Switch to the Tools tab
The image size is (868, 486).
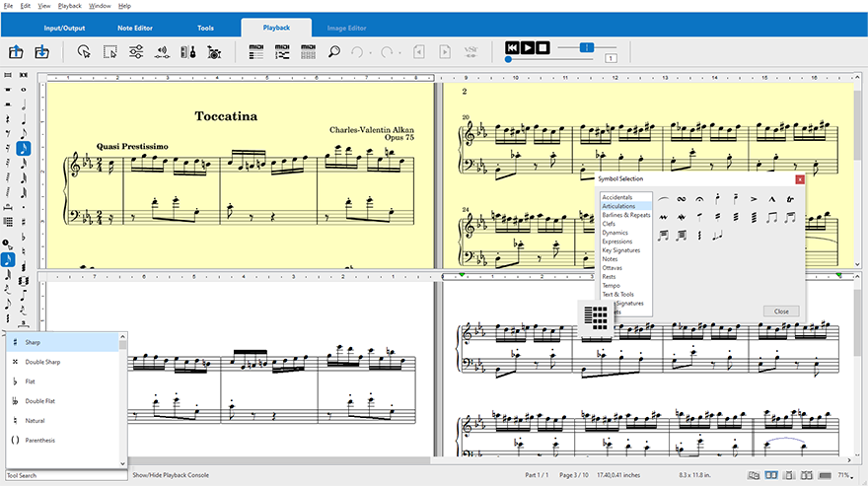click(205, 28)
